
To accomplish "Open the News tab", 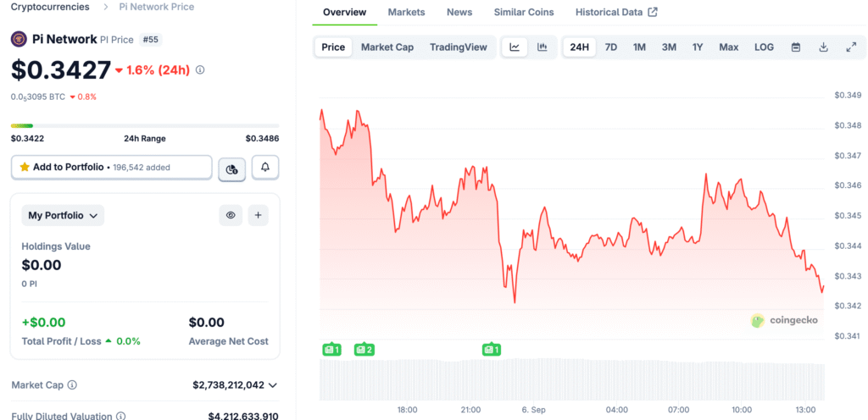I will (459, 12).
